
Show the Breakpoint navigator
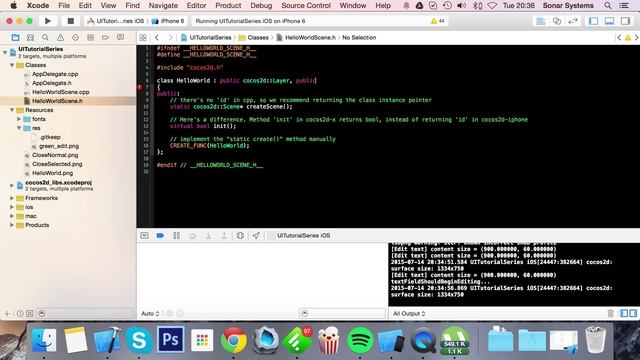coord(105,38)
